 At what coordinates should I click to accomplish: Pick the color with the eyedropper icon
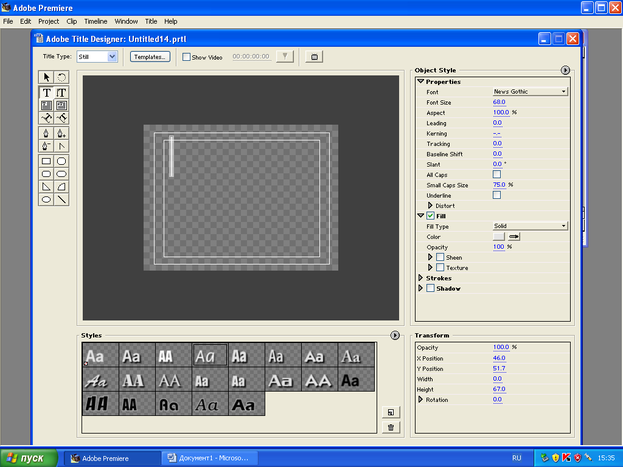pos(516,236)
